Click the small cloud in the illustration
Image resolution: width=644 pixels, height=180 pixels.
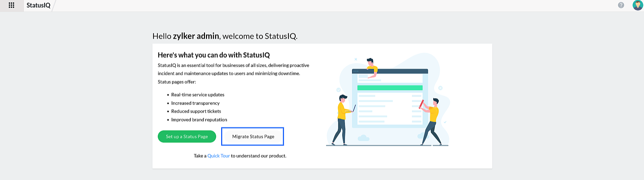[x=363, y=138]
